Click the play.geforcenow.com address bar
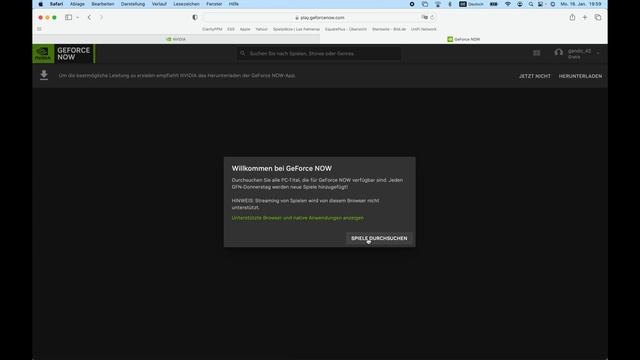The image size is (640, 360). (x=320, y=18)
